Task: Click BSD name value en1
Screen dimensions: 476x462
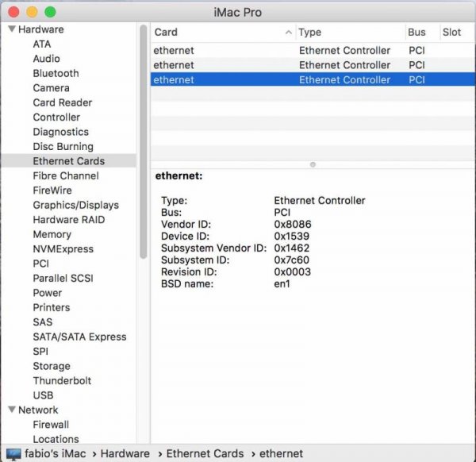Action: (x=282, y=284)
